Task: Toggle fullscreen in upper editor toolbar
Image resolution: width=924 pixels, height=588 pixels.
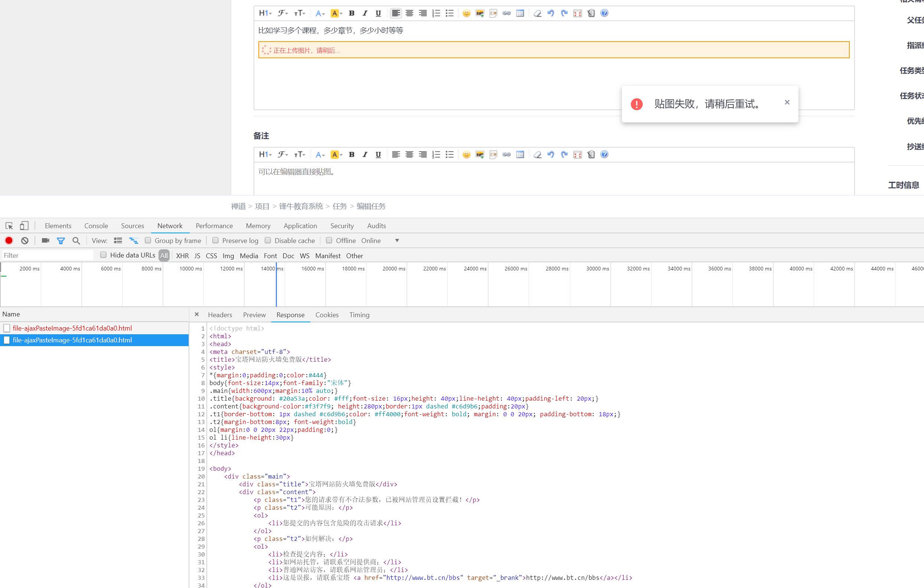Action: point(578,13)
